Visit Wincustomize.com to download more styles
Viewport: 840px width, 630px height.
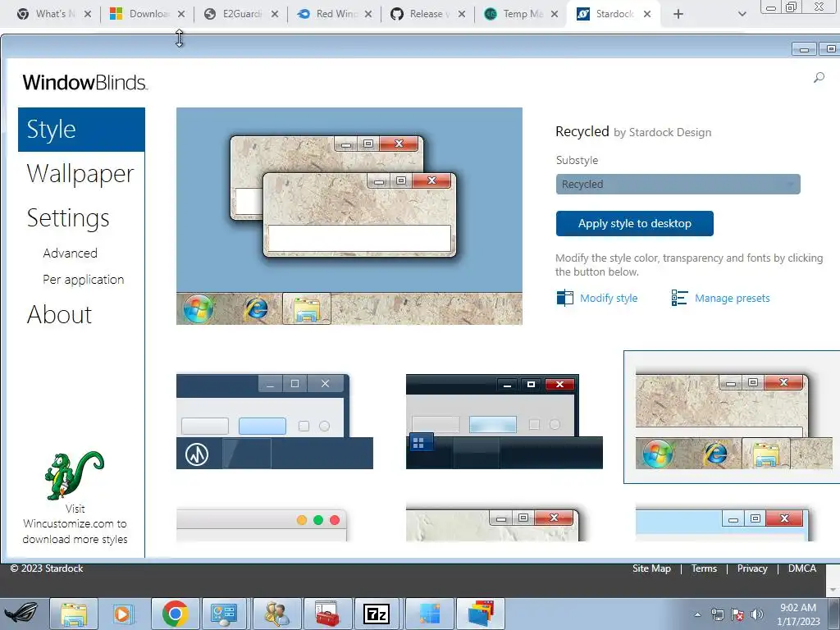click(75, 524)
